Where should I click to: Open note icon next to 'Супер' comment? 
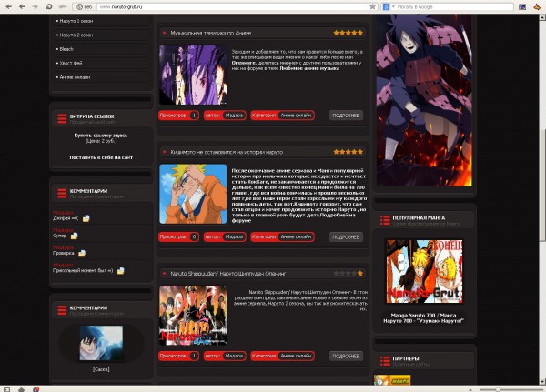click(x=75, y=236)
